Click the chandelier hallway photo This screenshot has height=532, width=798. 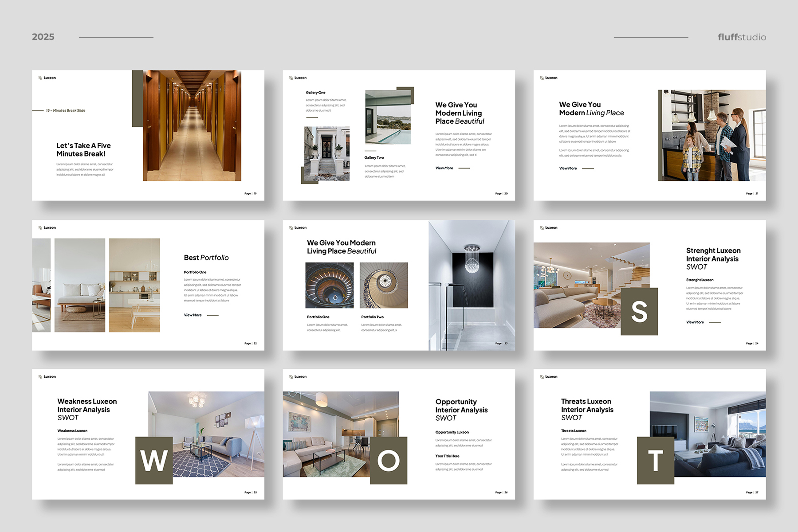[x=472, y=285]
